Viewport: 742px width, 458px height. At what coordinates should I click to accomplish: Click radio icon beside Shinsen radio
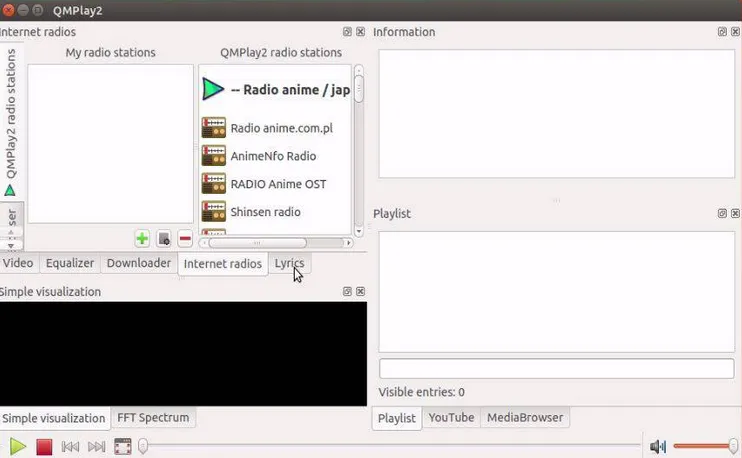tap(213, 211)
